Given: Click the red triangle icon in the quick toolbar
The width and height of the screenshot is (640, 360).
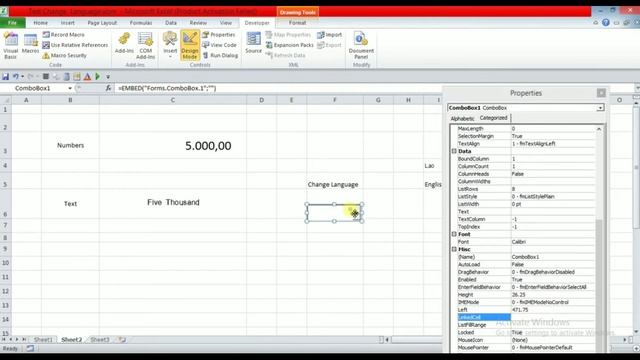Looking at the screenshot, I should pyautogui.click(x=87, y=76).
